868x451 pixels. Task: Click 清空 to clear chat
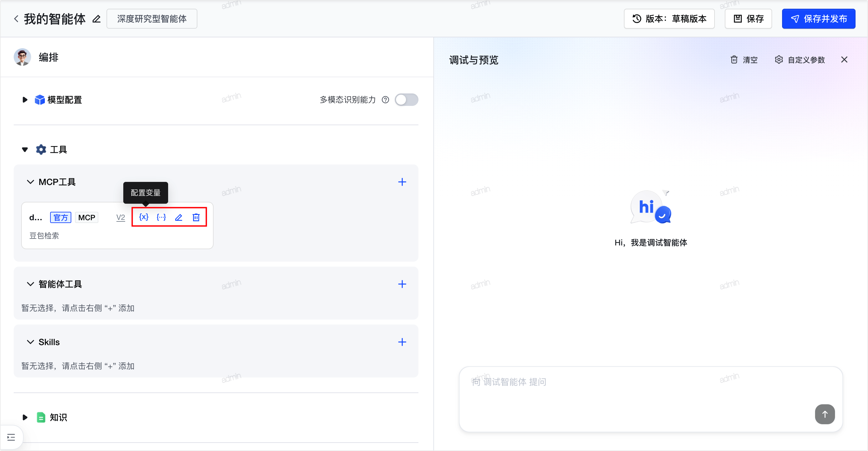(744, 60)
